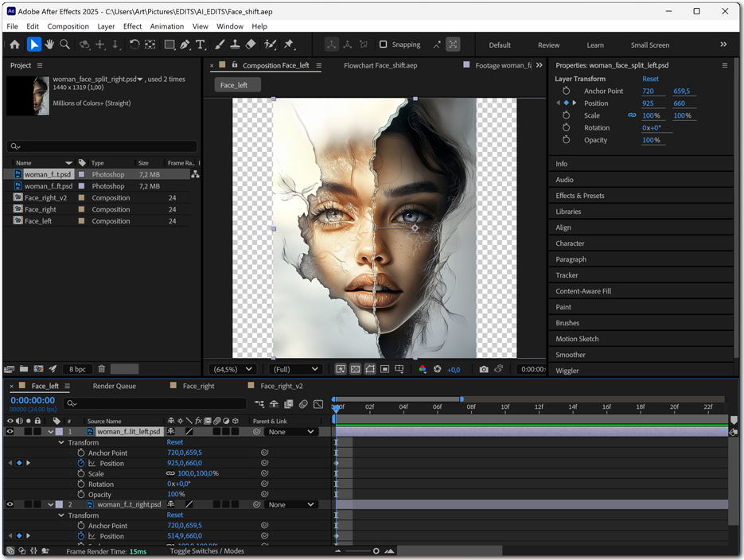The height and width of the screenshot is (560, 744).
Task: Choose the Horizontal Type tool
Action: (201, 45)
